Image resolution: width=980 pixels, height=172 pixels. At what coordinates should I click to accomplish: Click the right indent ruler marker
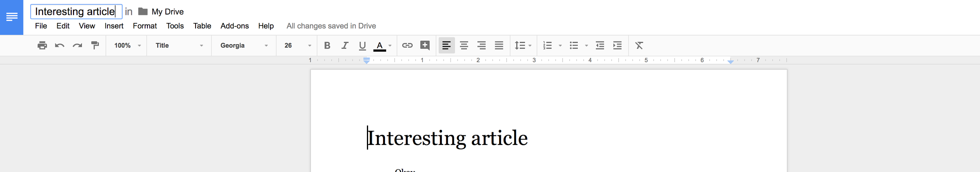(x=731, y=62)
